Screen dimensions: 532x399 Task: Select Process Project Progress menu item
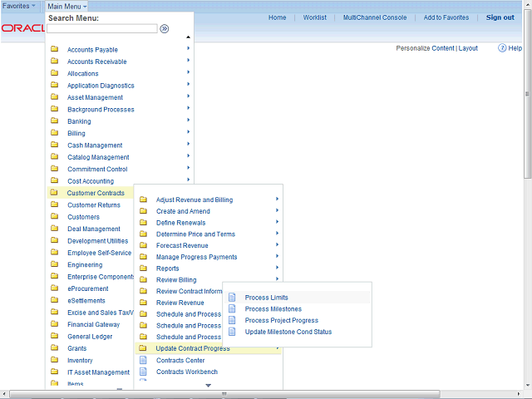[282, 320]
